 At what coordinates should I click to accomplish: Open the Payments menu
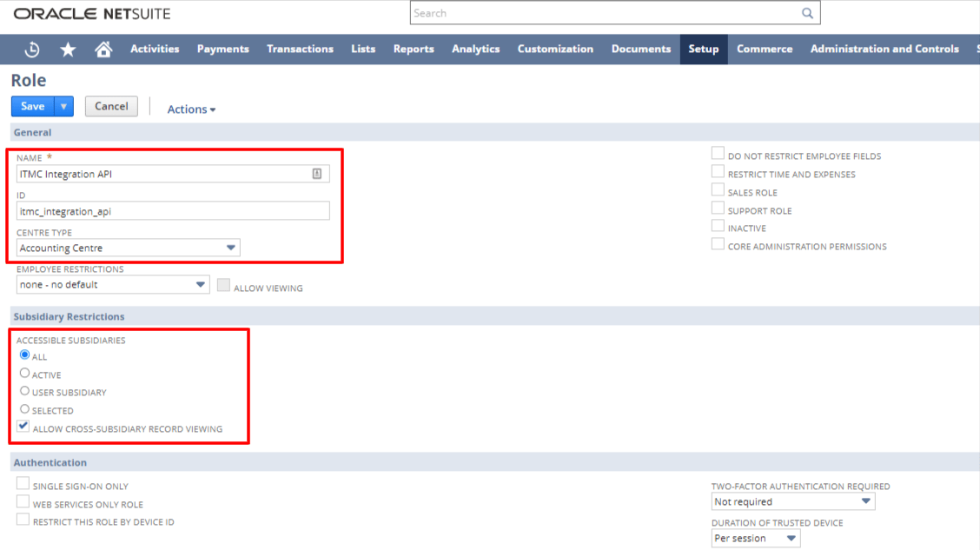pyautogui.click(x=223, y=49)
